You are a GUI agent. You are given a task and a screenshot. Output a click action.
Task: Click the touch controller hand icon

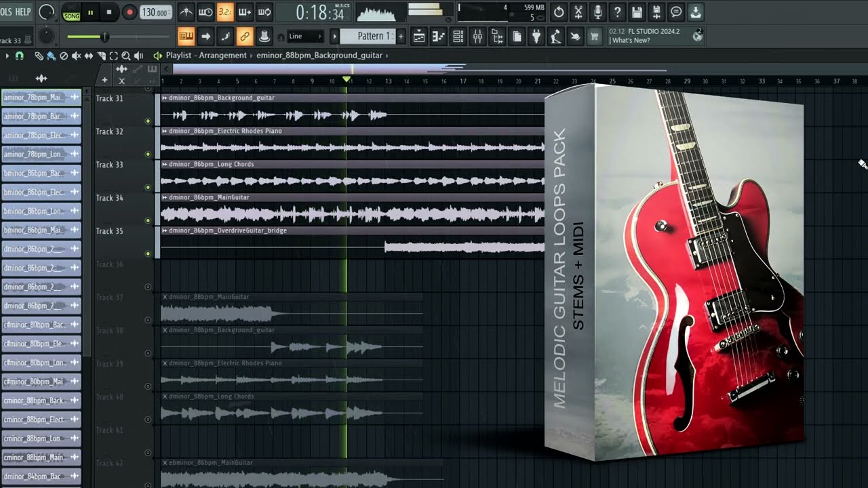pyautogui.click(x=576, y=37)
